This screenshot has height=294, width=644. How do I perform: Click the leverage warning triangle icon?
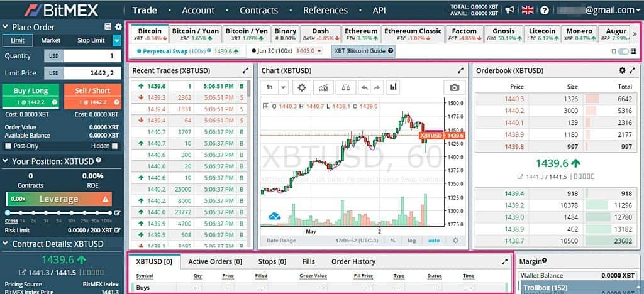105,199
